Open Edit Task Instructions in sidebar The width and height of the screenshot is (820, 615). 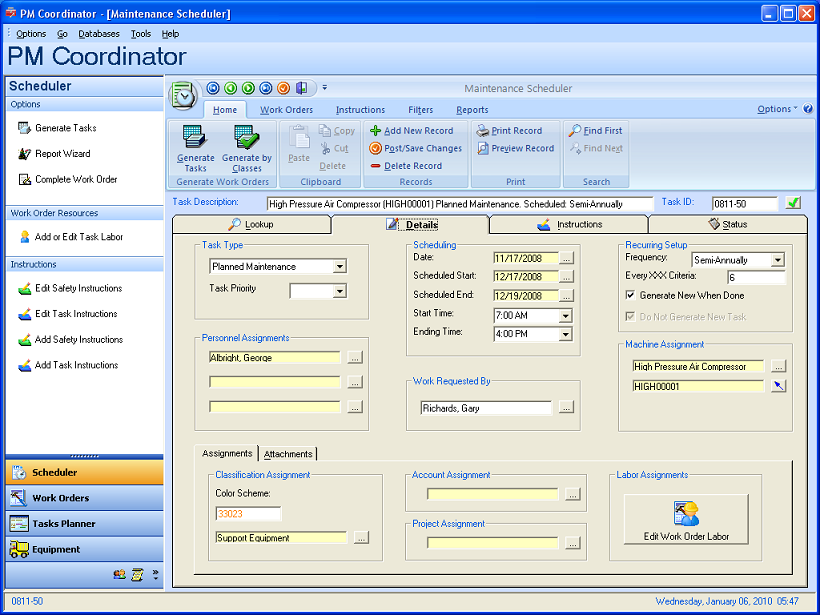tap(67, 314)
